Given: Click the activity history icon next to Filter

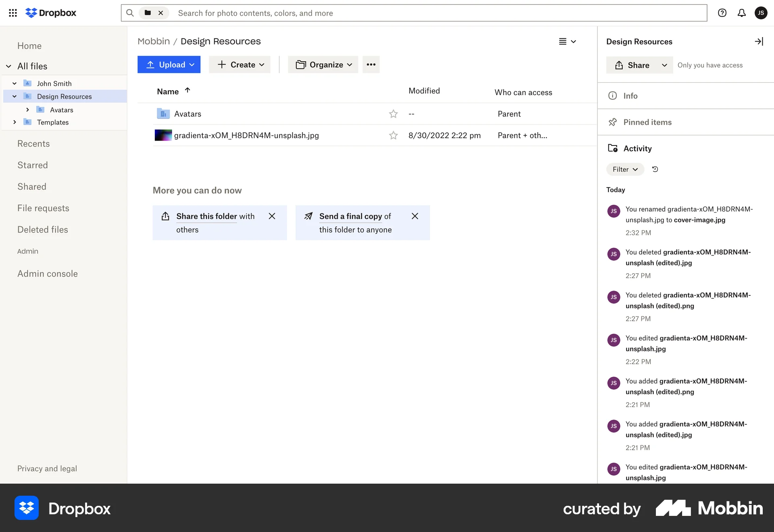Looking at the screenshot, I should (x=655, y=169).
